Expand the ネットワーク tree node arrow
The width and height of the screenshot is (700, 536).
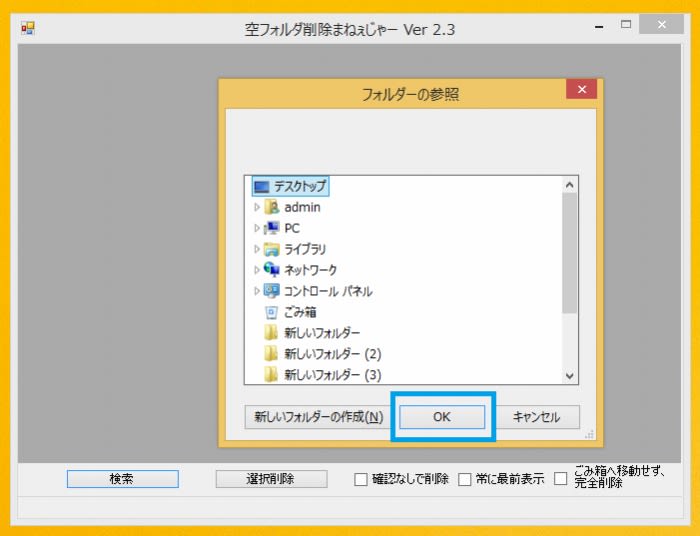(x=257, y=270)
